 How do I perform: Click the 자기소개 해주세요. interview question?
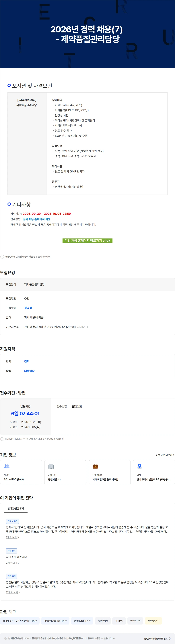coord(17,557)
